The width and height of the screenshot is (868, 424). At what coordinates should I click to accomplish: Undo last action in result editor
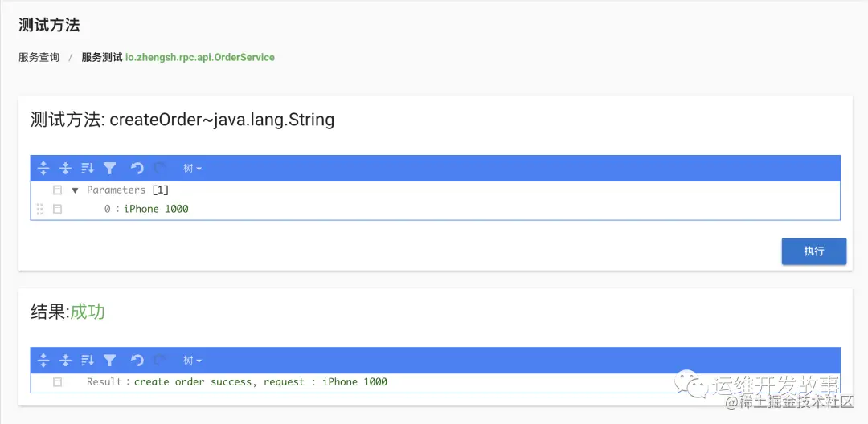coord(137,361)
